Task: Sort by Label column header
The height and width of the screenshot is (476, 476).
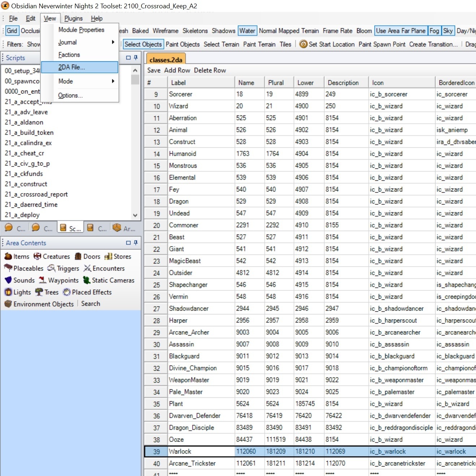Action: click(x=201, y=83)
